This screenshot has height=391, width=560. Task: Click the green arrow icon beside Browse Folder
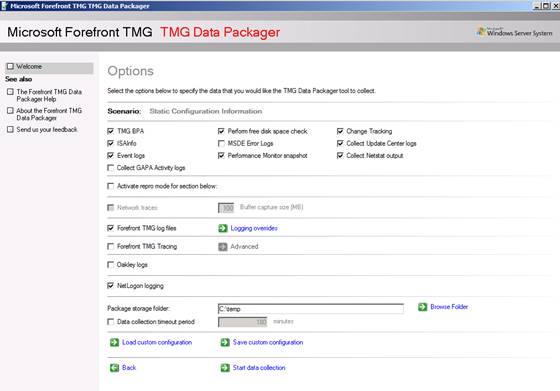click(x=422, y=307)
